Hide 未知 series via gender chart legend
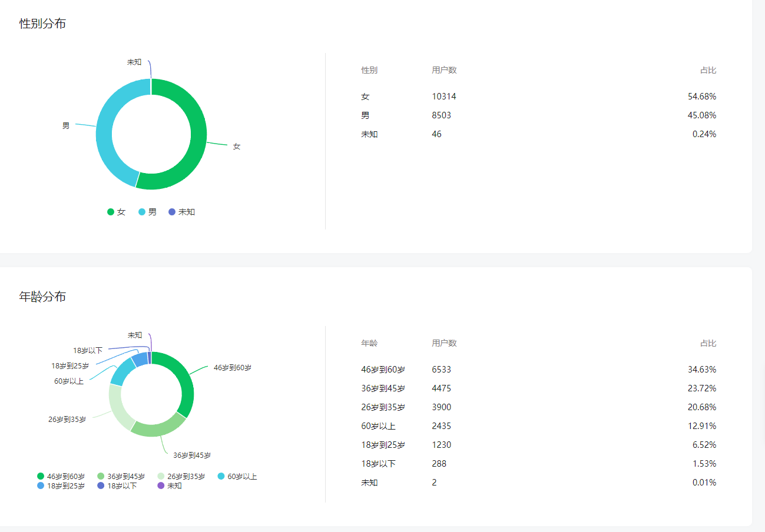Image resolution: width=765 pixels, height=532 pixels. (x=181, y=212)
